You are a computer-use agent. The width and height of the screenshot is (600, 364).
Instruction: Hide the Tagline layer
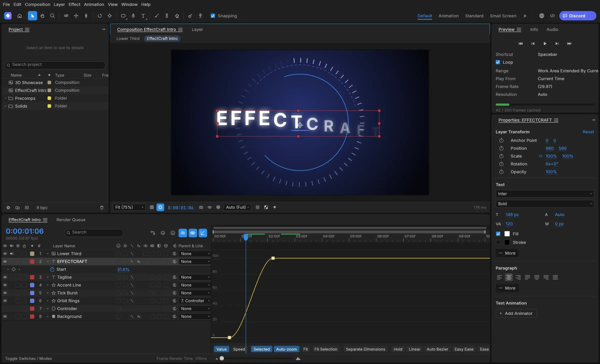5,277
